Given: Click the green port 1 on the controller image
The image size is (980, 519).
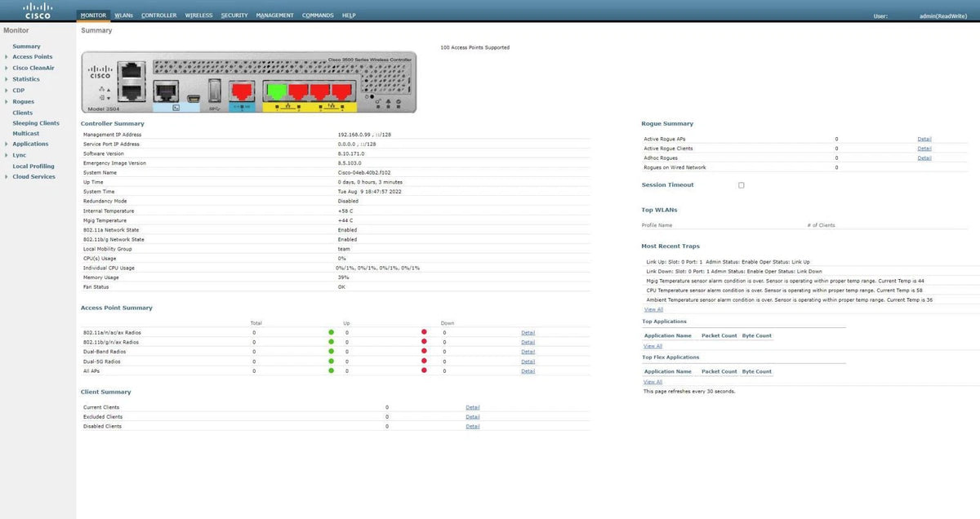Looking at the screenshot, I should [x=277, y=91].
